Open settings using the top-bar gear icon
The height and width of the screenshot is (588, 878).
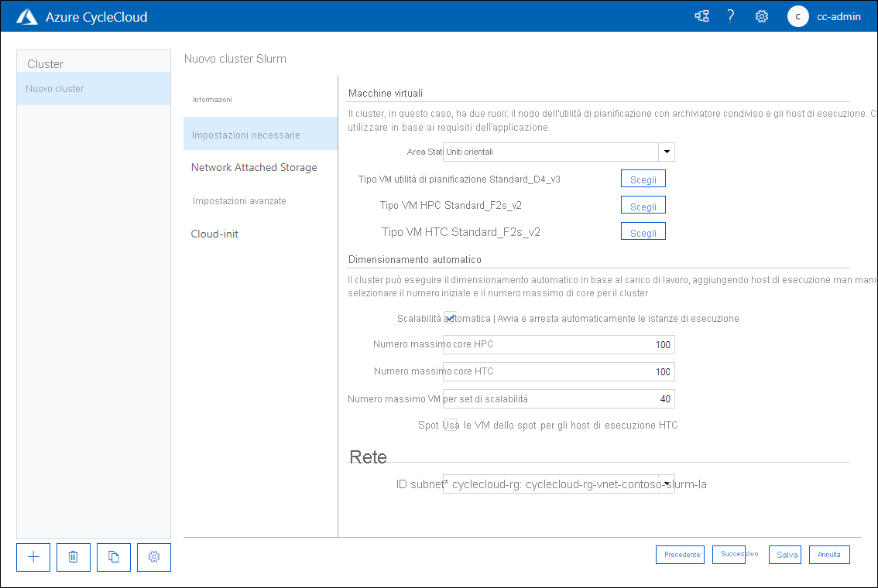point(761,15)
